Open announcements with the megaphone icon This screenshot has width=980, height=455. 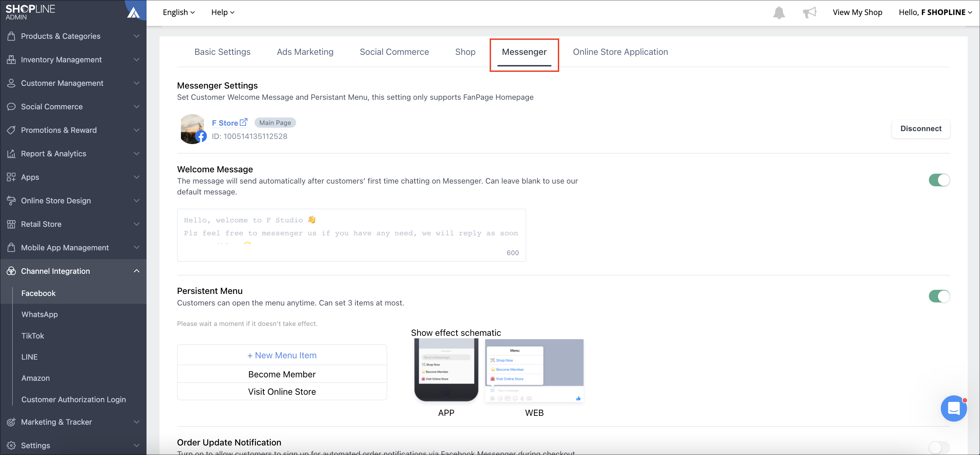(x=810, y=13)
